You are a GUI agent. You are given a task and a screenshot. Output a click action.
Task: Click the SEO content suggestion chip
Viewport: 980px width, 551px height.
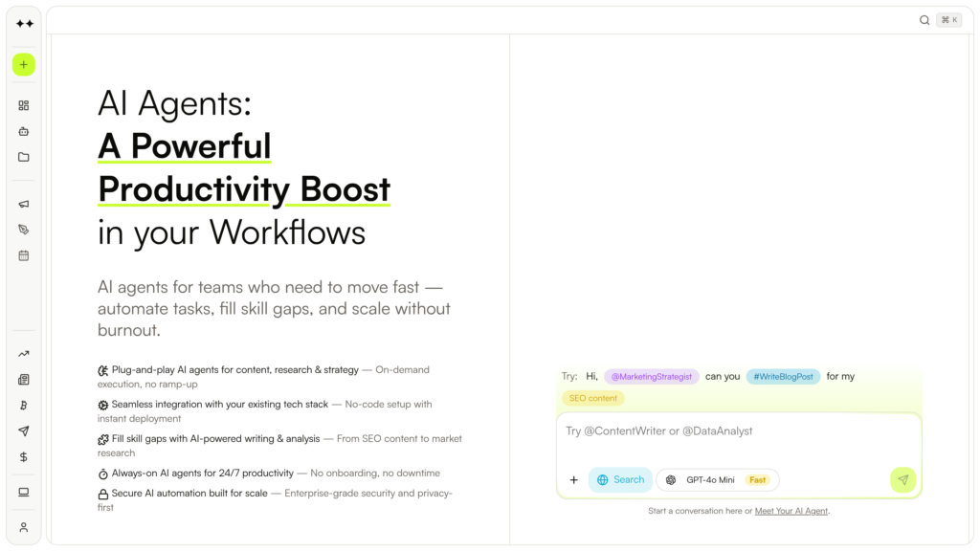593,398
